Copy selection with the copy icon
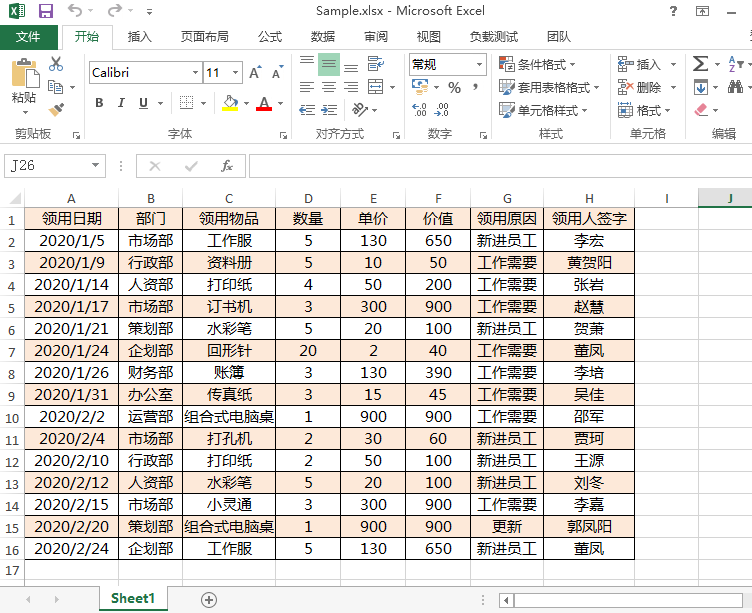Screen dimensions: 752x613 tap(56, 87)
